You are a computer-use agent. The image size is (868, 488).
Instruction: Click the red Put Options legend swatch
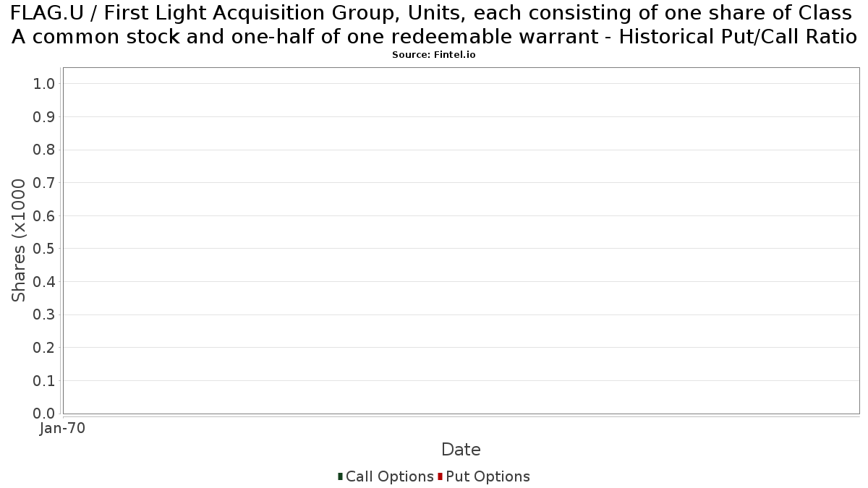[x=440, y=476]
